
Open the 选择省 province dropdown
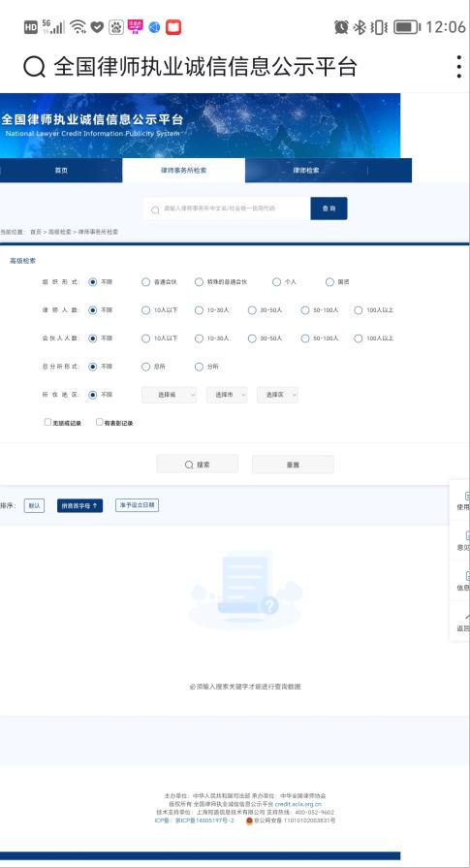(x=170, y=395)
